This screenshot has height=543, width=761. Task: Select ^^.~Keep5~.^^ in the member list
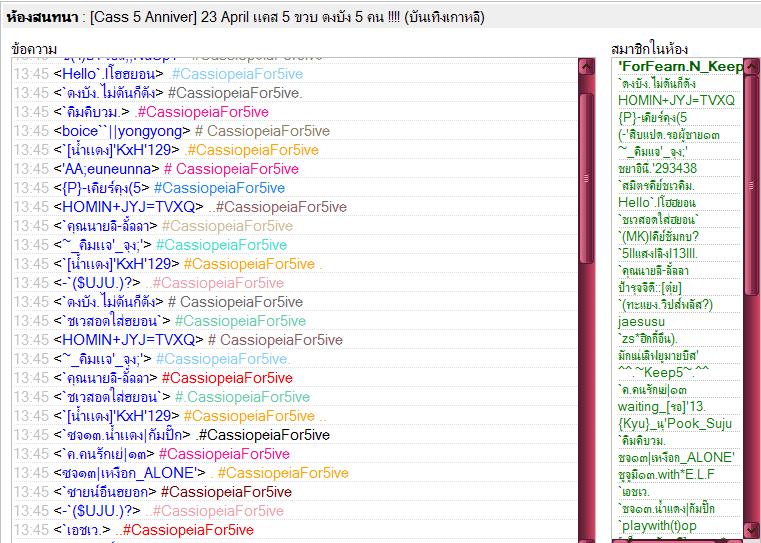pyautogui.click(x=663, y=372)
